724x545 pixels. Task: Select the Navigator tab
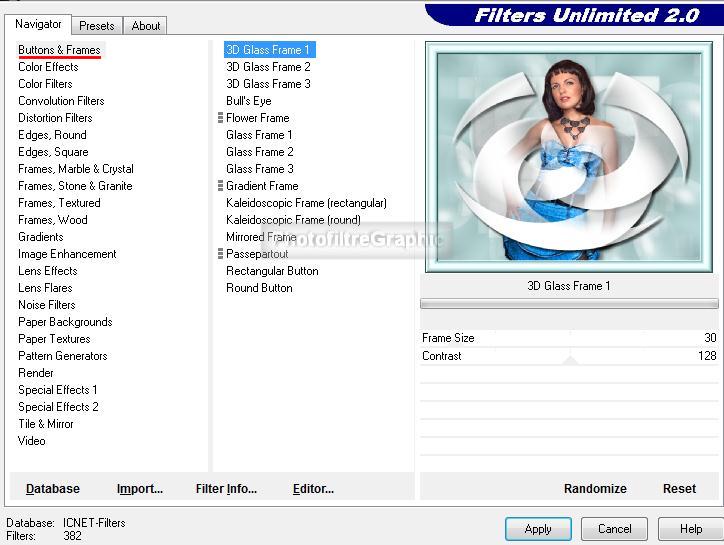pyautogui.click(x=38, y=24)
